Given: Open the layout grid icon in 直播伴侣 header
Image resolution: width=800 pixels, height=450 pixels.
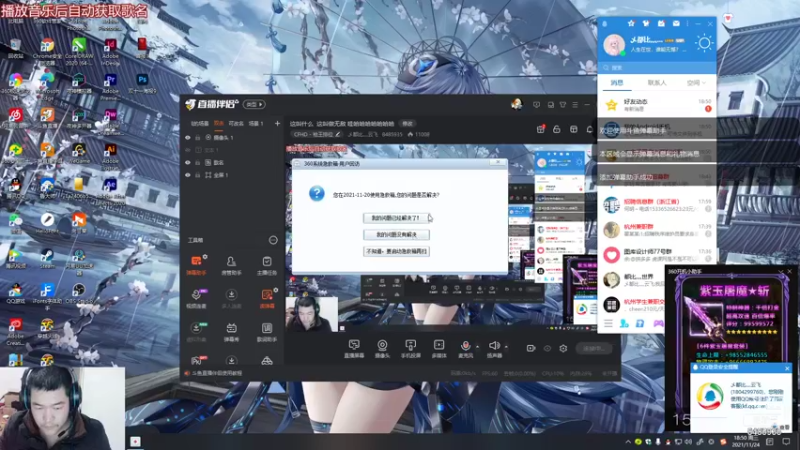Looking at the screenshot, I should pos(573,129).
